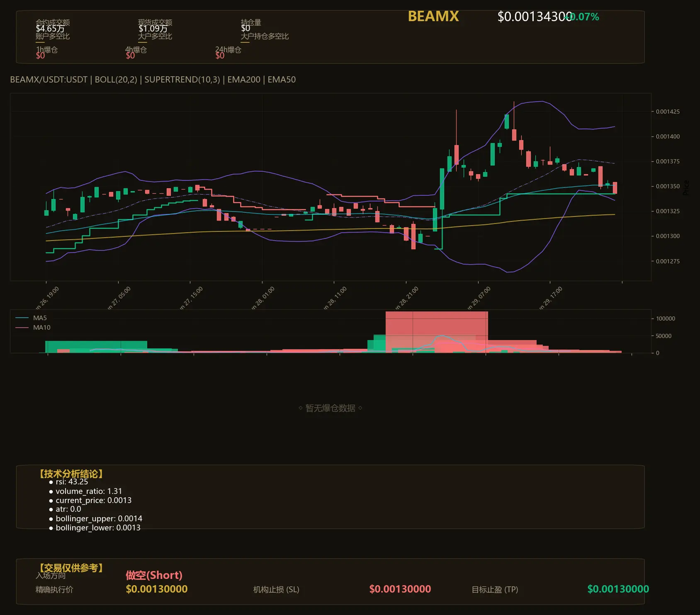Select the $0 value under 4h爆仓
This screenshot has width=700, height=615.
click(130, 56)
